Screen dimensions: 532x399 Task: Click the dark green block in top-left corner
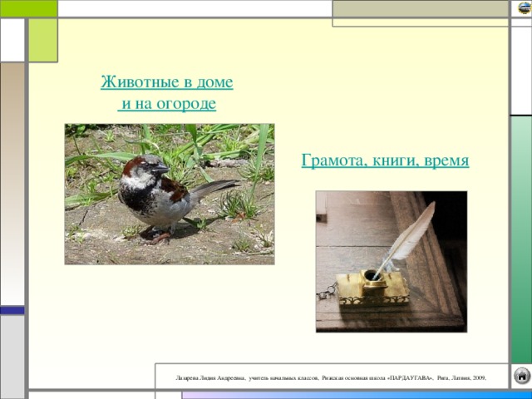(x=28, y=8)
